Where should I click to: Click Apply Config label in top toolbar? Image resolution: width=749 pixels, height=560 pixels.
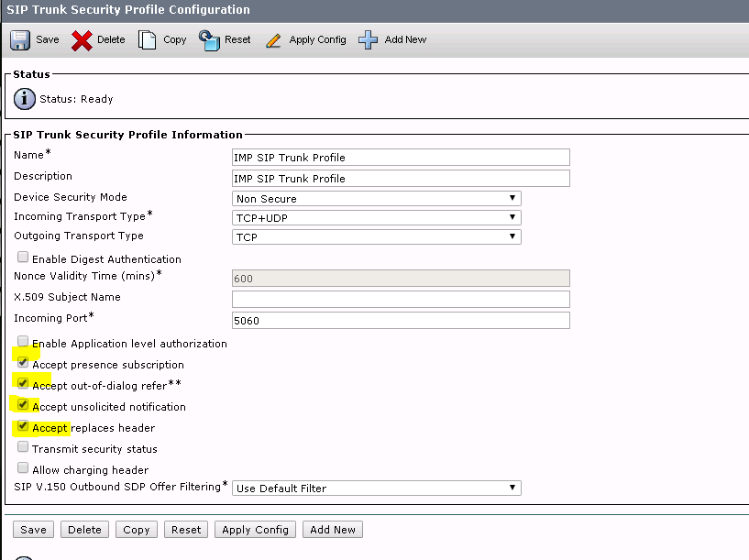tap(317, 40)
